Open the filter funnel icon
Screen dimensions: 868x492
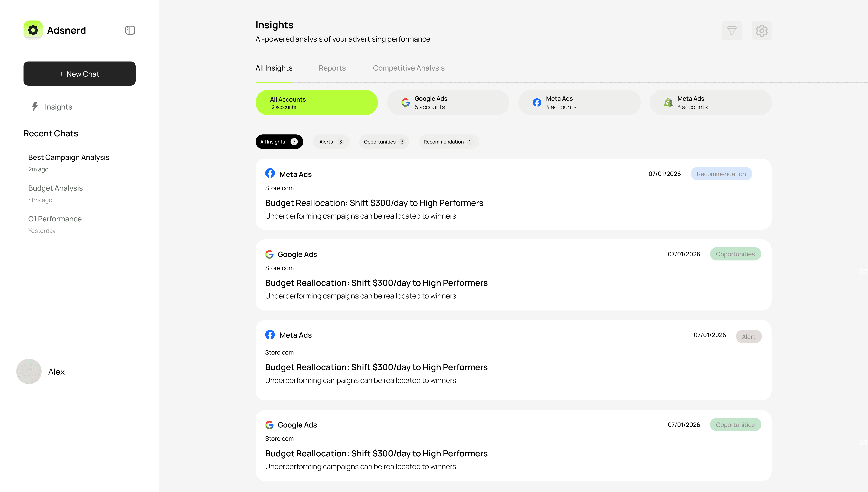[x=732, y=31]
